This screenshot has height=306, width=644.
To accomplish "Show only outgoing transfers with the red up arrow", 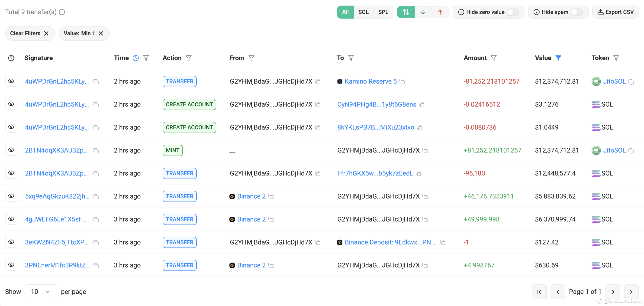I will (x=440, y=12).
